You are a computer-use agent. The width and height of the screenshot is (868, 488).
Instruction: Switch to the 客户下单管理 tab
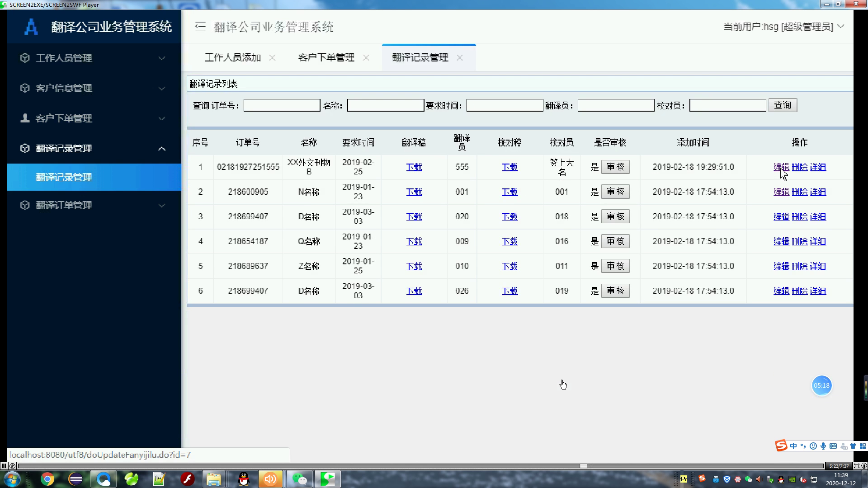click(326, 58)
